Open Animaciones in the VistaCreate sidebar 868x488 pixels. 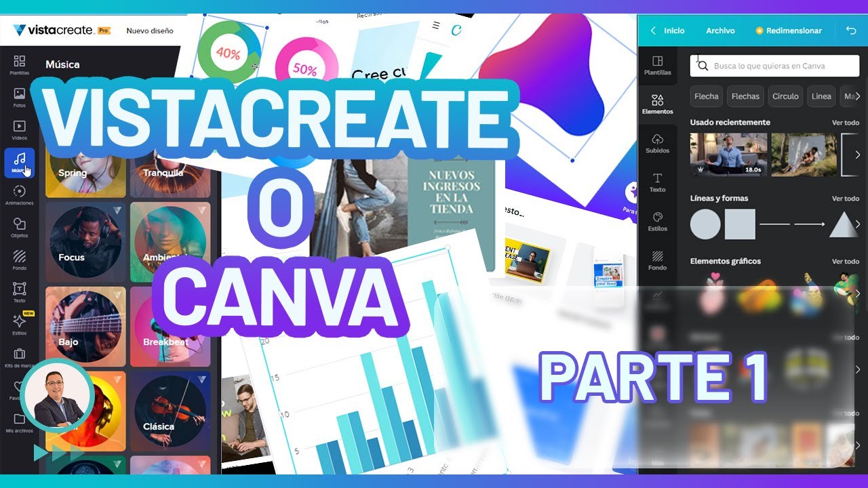[x=19, y=195]
